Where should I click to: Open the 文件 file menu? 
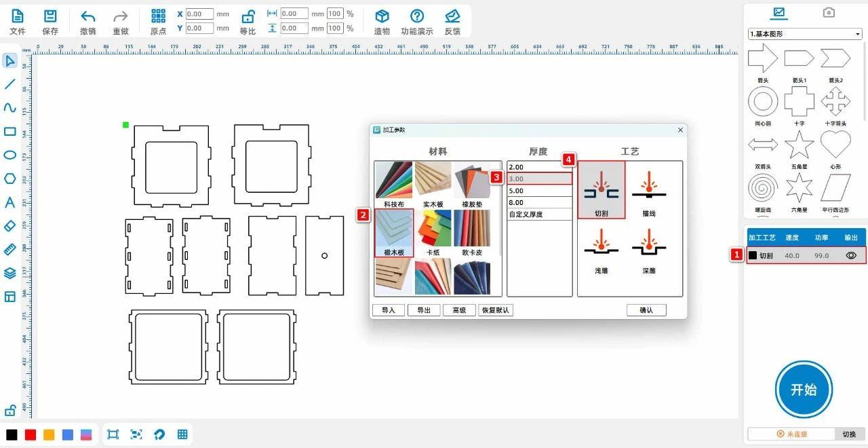coord(17,21)
